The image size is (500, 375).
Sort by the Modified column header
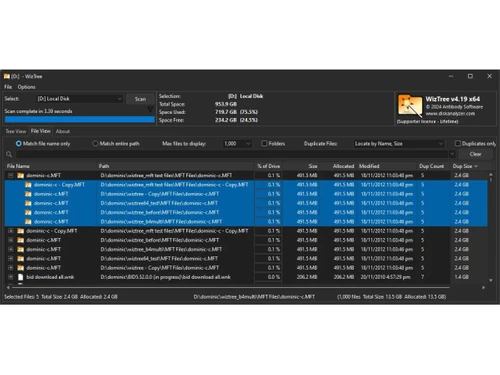[387, 166]
